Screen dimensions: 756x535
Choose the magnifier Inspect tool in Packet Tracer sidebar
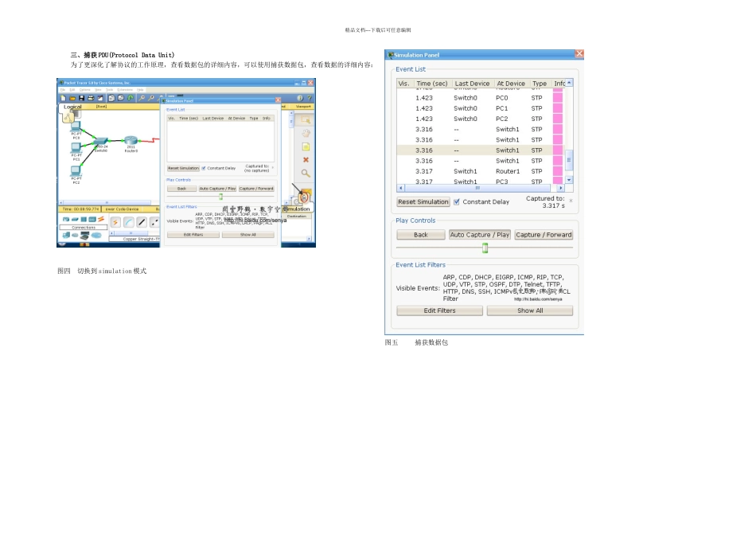pyautogui.click(x=306, y=174)
